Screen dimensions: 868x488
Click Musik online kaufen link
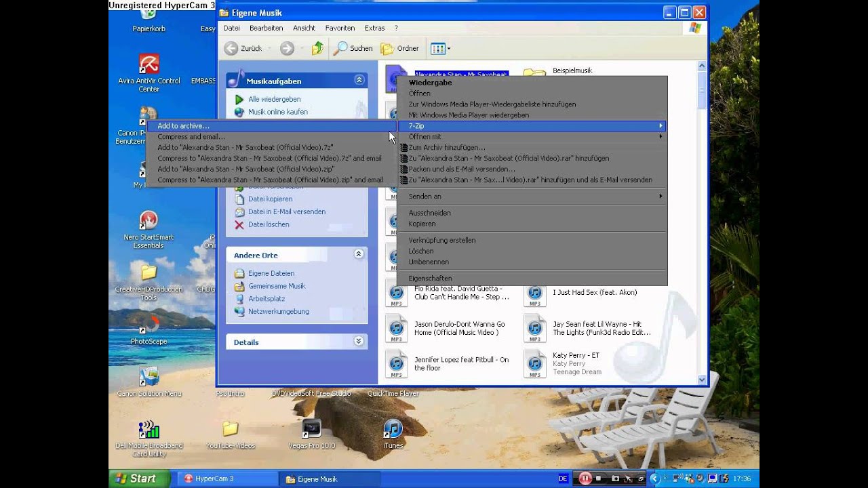tap(277, 112)
